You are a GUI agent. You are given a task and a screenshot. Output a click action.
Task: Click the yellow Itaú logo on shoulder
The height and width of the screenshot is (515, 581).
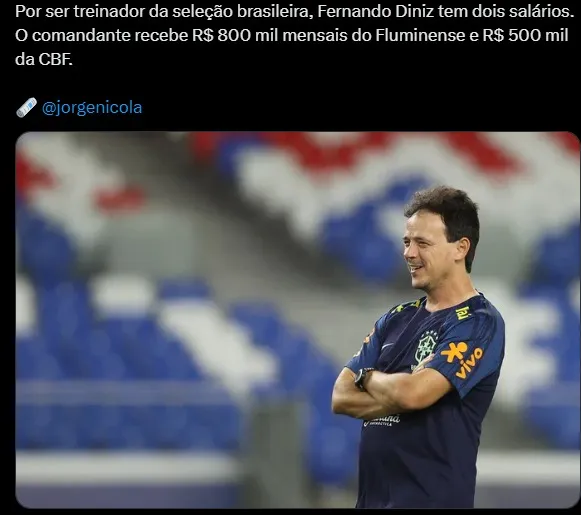pos(462,312)
